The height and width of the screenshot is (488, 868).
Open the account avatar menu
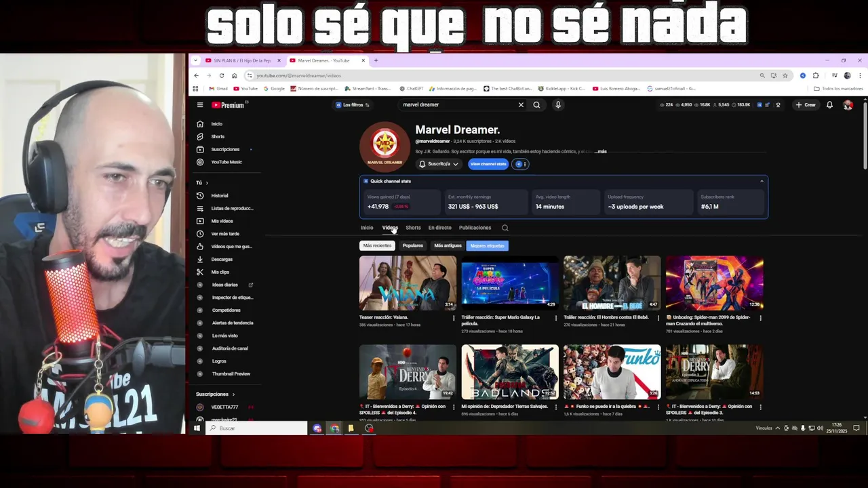(x=848, y=105)
